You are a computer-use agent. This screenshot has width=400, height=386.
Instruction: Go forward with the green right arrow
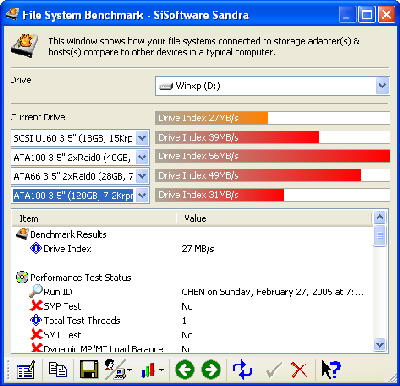(211, 369)
